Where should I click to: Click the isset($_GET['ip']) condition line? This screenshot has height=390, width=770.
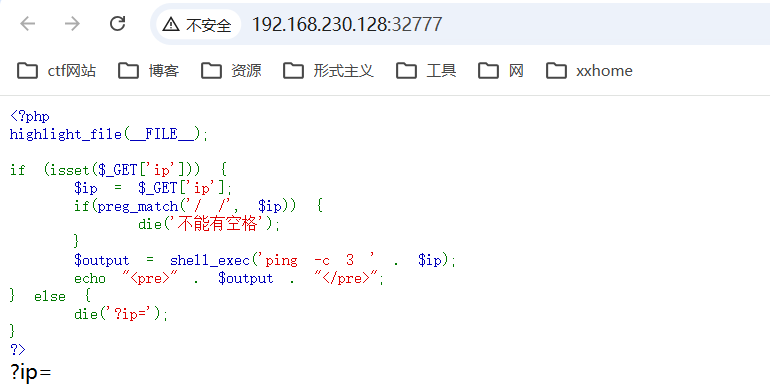tap(118, 170)
